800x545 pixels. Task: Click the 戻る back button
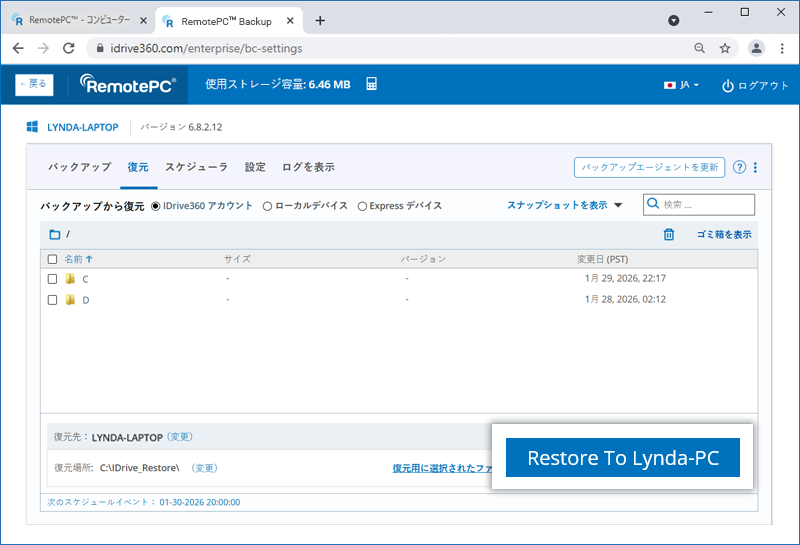pos(34,84)
